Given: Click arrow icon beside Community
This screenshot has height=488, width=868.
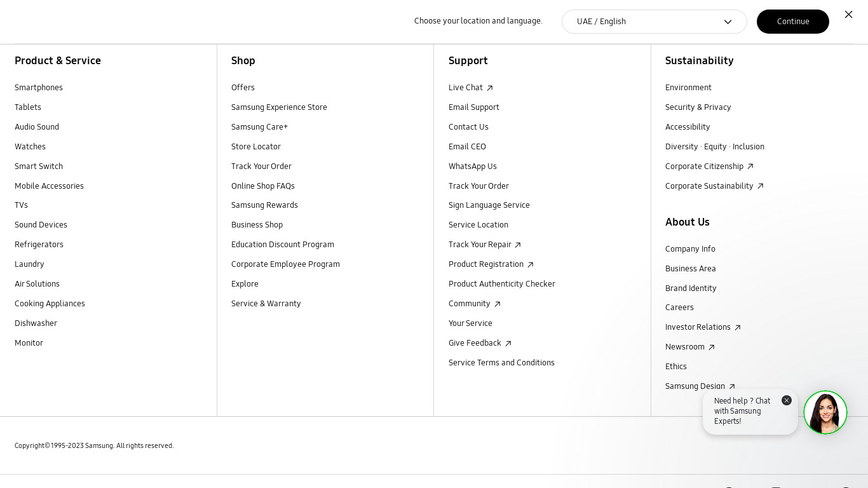Looking at the screenshot, I should [498, 304].
